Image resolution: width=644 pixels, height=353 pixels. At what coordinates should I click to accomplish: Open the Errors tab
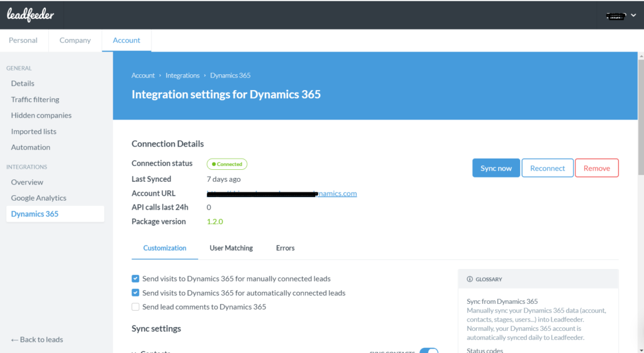(285, 248)
